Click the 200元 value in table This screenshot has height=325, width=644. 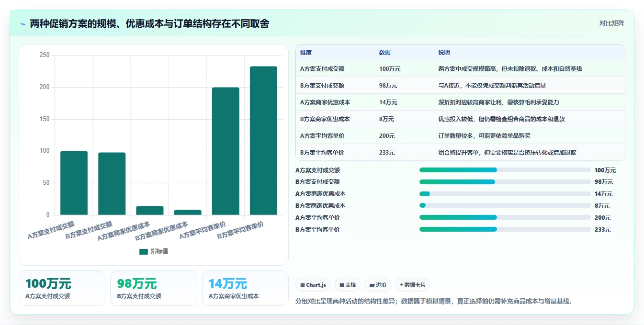387,136
